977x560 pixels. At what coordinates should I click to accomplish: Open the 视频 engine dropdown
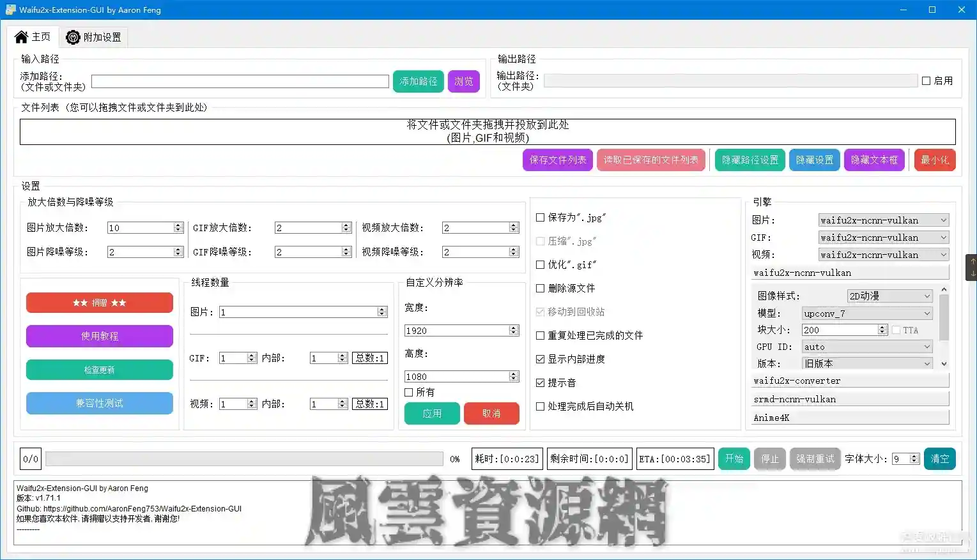click(x=884, y=255)
